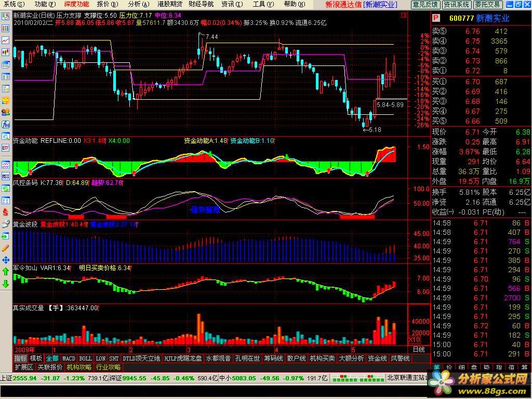Click the small red square chart corner icon

(x=403, y=15)
